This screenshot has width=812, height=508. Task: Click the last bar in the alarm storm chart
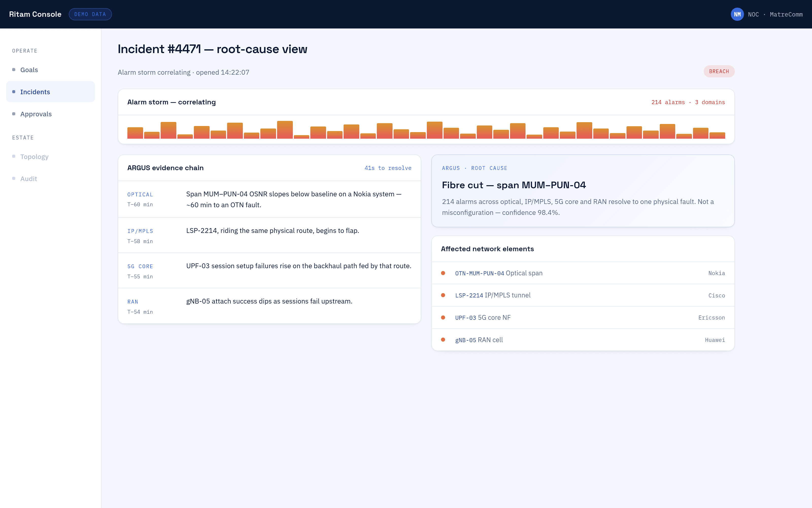point(717,135)
